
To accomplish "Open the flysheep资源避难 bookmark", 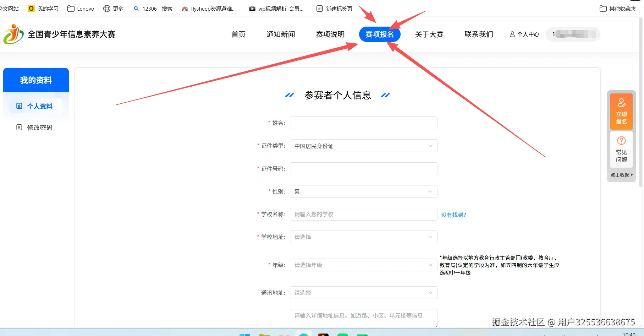I will point(209,9).
